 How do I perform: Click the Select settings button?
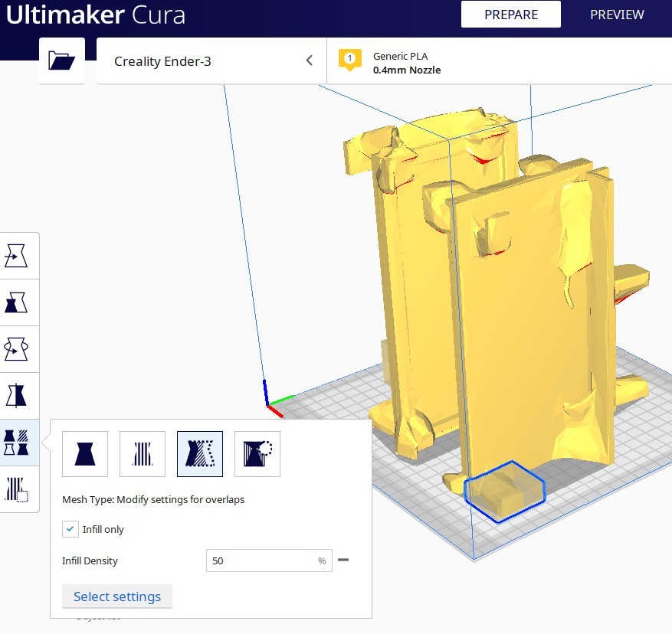pos(117,596)
